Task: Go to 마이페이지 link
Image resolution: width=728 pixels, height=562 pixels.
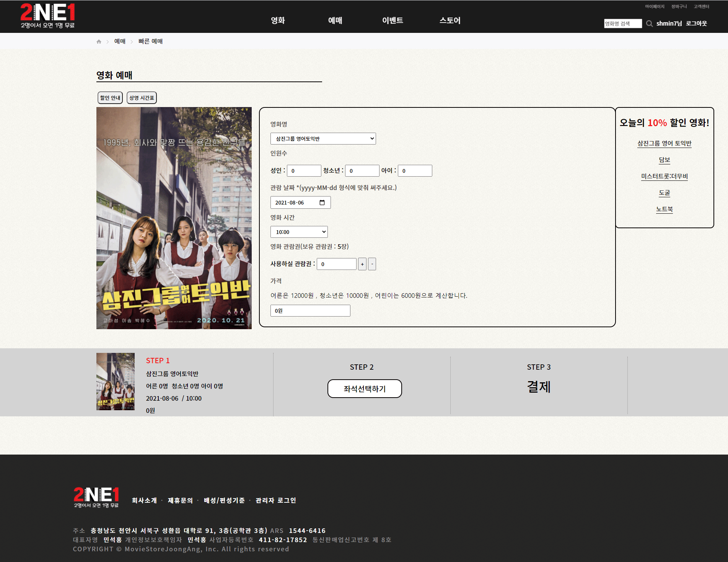Action: pos(655,6)
